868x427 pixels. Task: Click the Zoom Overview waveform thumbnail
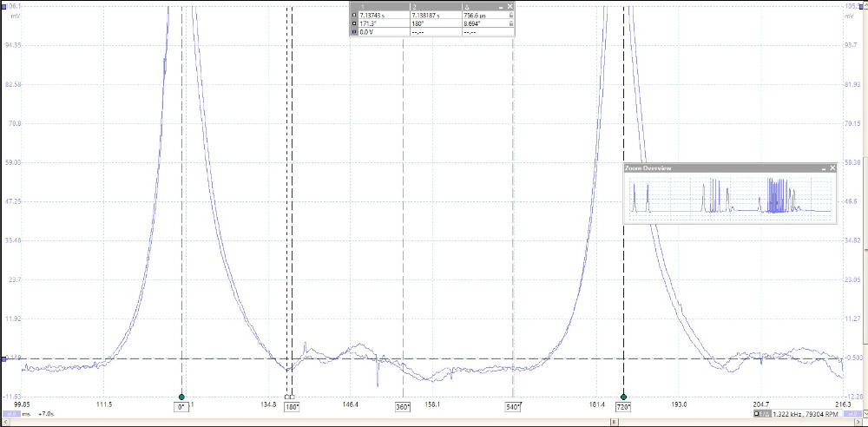(729, 196)
